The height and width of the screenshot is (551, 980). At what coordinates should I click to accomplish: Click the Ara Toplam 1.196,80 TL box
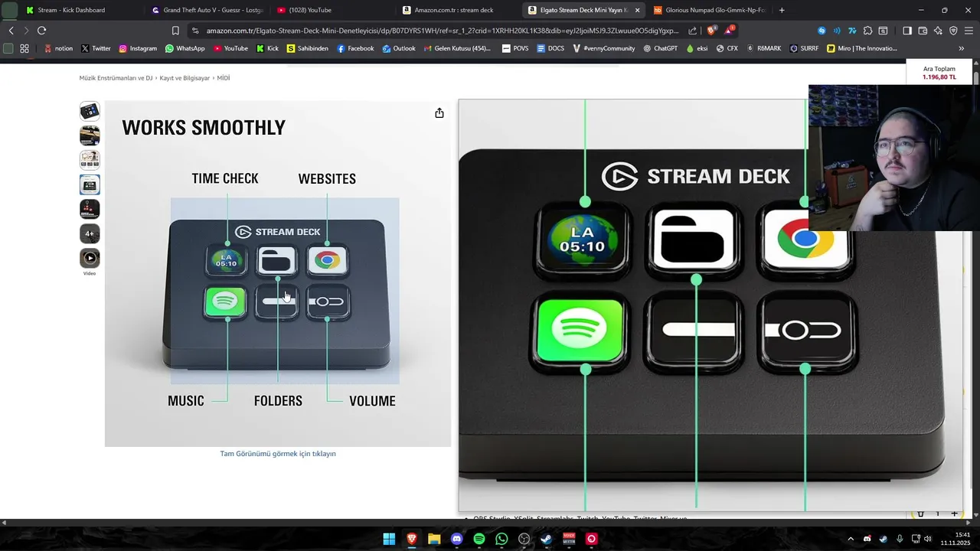point(939,73)
